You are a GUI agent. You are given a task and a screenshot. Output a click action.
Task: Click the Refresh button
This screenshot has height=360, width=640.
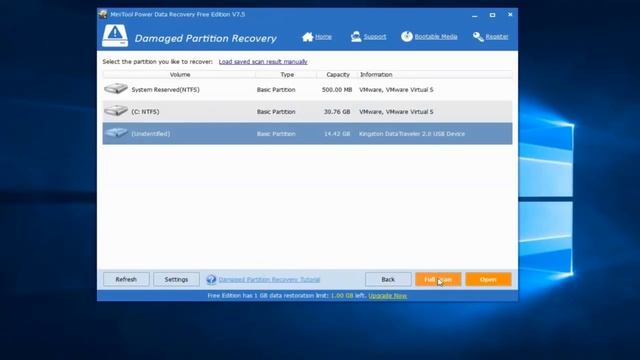126,280
